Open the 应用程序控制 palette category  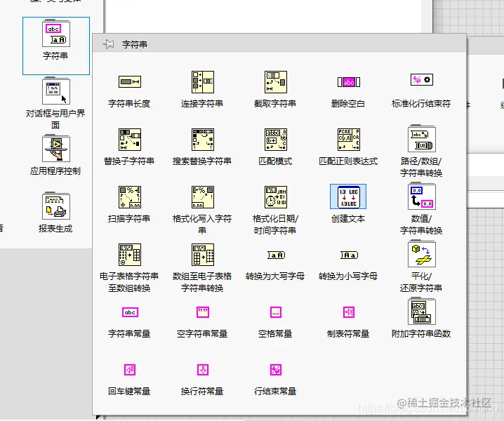pyautogui.click(x=55, y=155)
